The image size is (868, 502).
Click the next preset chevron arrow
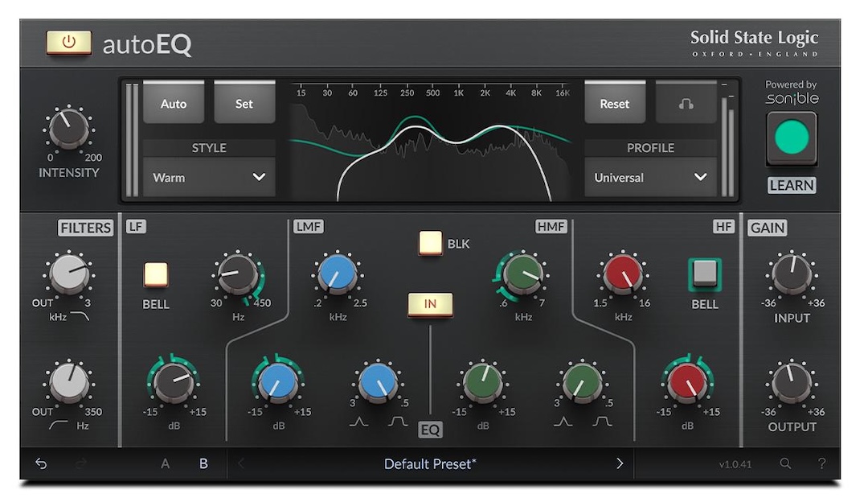(620, 464)
